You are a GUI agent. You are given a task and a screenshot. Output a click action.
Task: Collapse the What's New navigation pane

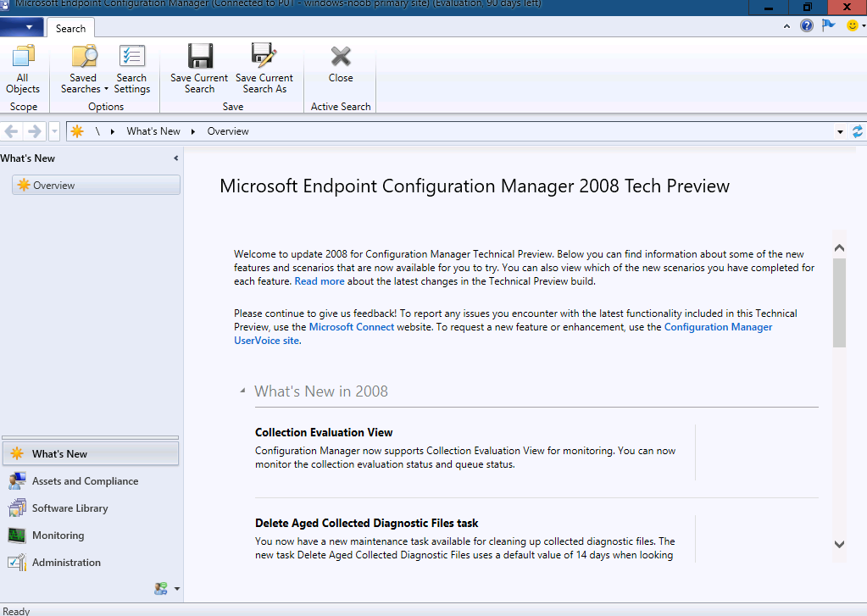tap(175, 158)
